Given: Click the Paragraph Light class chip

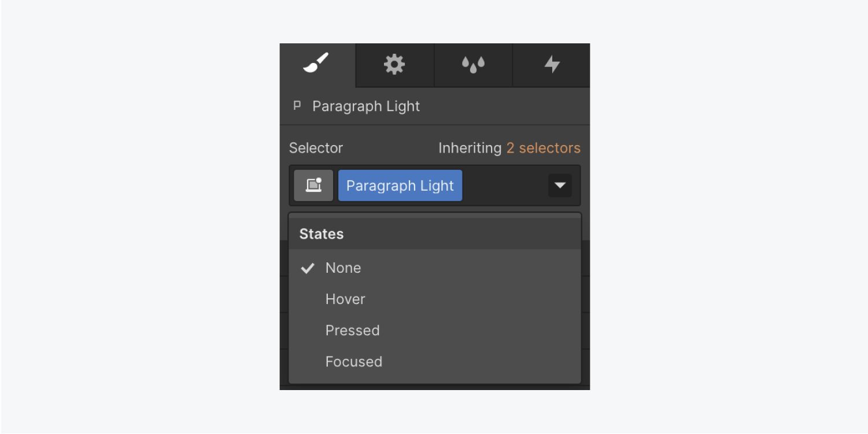Looking at the screenshot, I should pyautogui.click(x=400, y=186).
